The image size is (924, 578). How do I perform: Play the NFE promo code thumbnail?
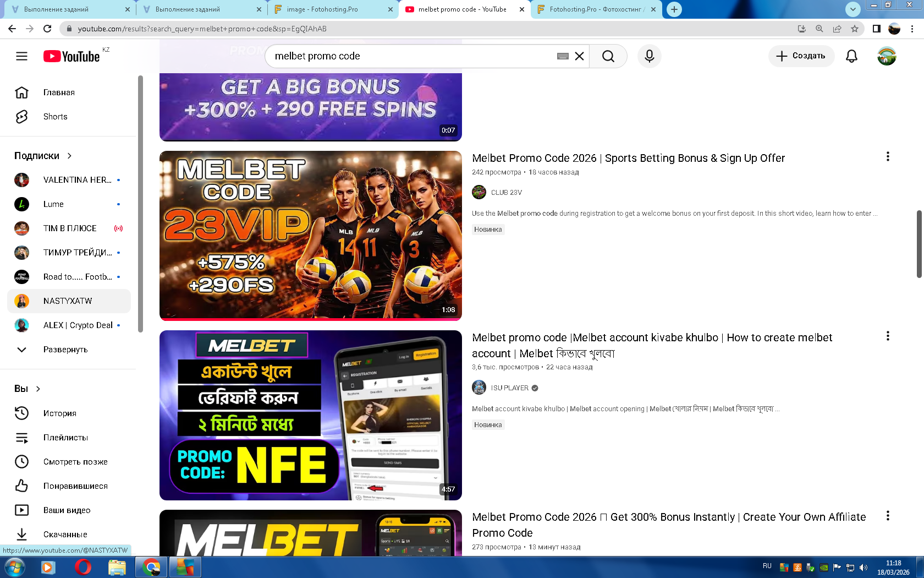(x=311, y=415)
